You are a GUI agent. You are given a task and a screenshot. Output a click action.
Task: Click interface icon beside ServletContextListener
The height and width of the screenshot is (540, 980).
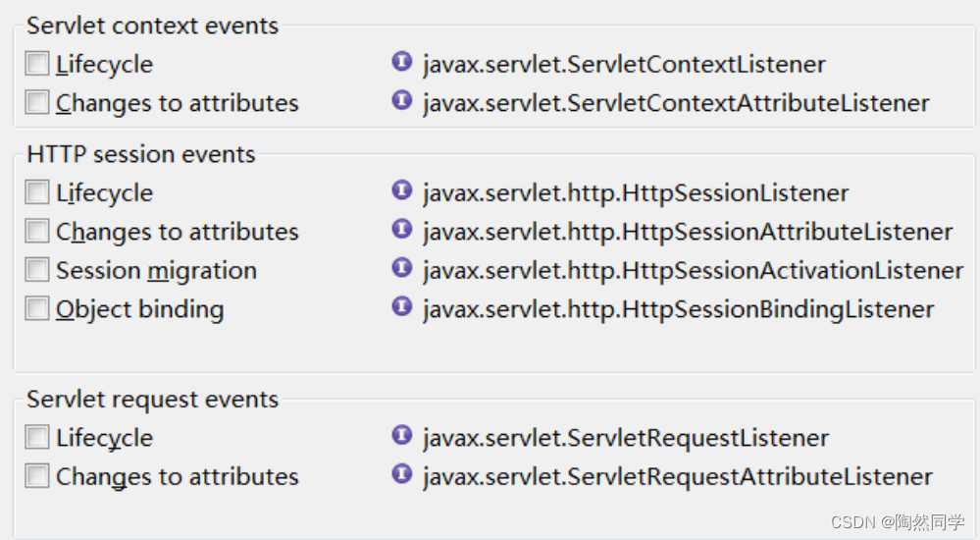click(402, 61)
